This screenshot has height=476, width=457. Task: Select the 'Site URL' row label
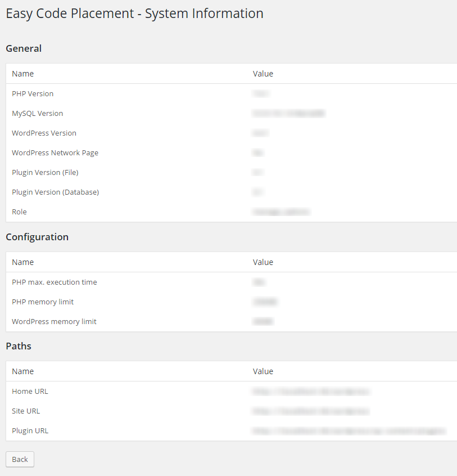26,411
